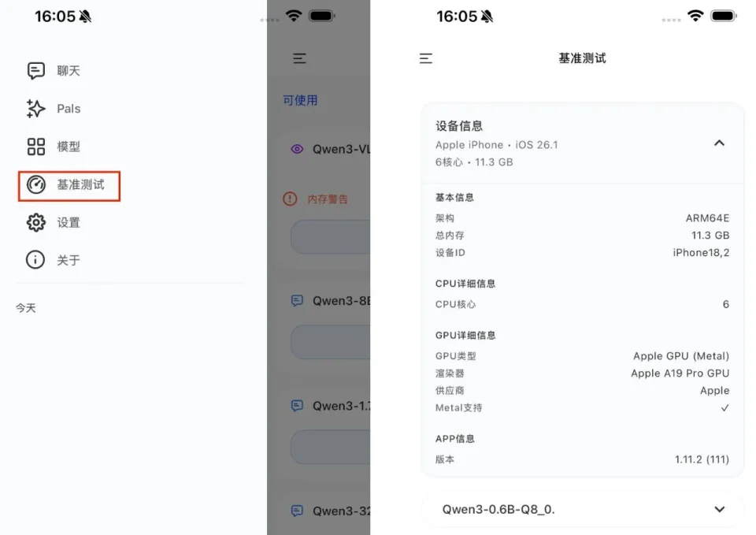The width and height of the screenshot is (756, 535).
Task: Open 设置 gear icon
Action: pyautogui.click(x=35, y=222)
